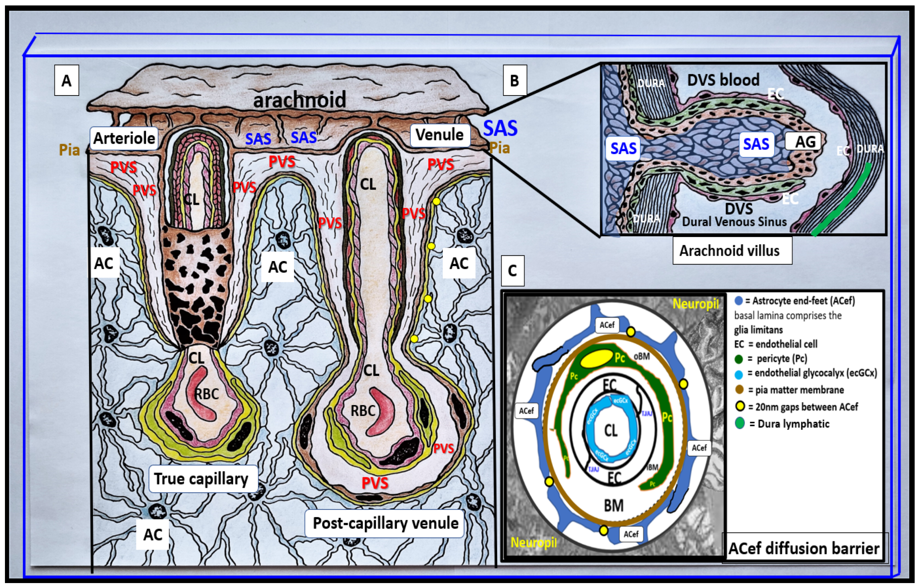Click the green dura lymphatic stripe
Image resolution: width=920 pixels, height=588 pixels.
pyautogui.click(x=846, y=200)
